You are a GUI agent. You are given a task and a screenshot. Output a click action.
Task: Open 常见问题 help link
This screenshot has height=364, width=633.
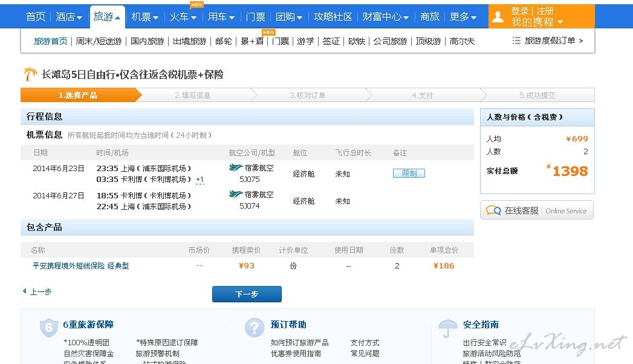coord(365,354)
